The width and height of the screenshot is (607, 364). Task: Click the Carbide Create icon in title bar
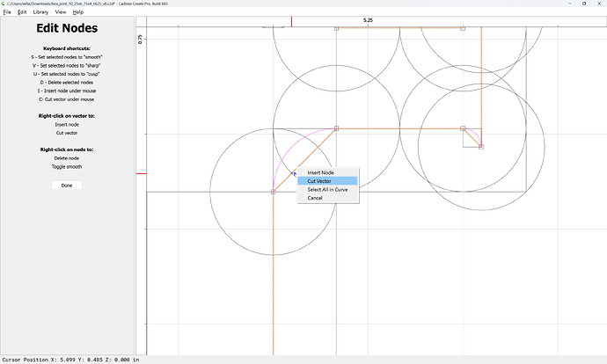click(x=4, y=4)
